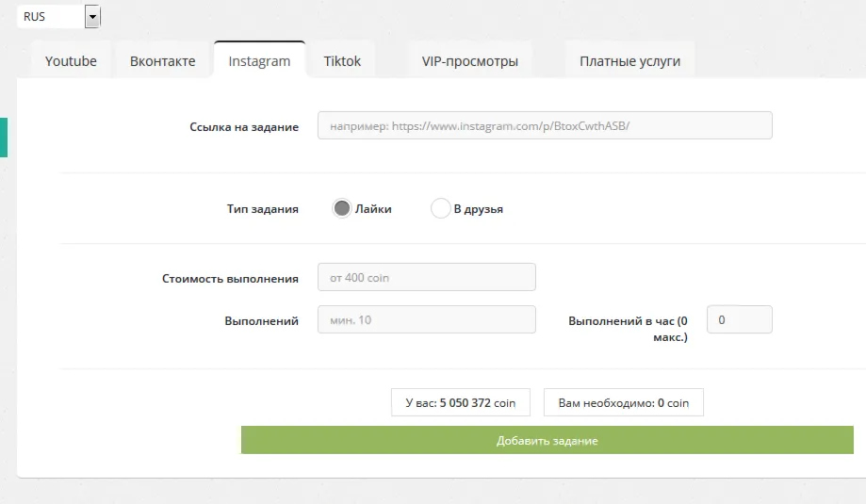Click the Вам необходимо coin box
The image size is (866, 504).
[x=624, y=402]
